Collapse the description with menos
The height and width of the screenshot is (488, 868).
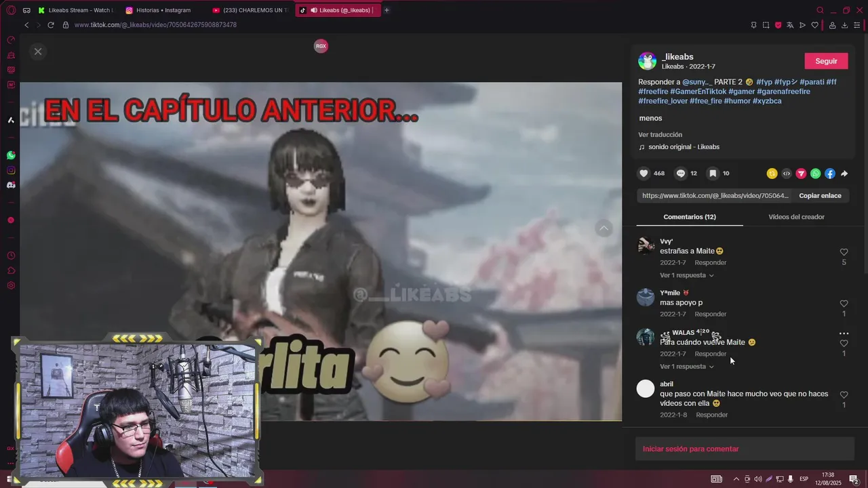coord(650,118)
